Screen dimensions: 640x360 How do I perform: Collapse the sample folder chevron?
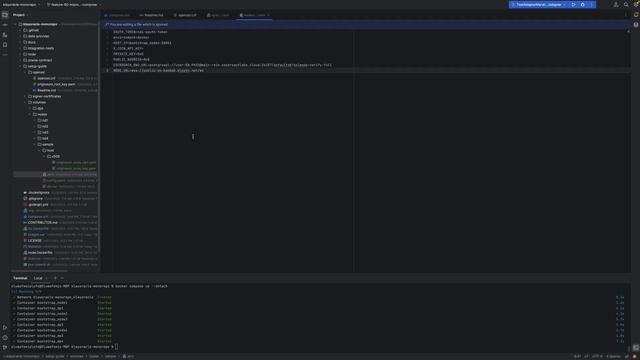[x=35, y=144]
